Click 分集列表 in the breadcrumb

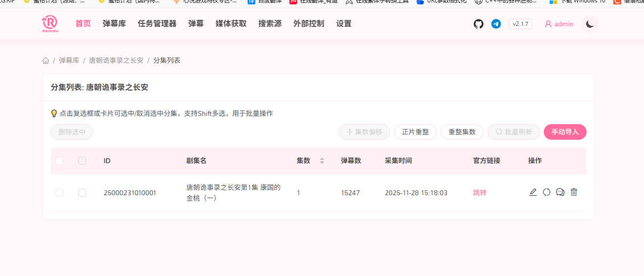pyautogui.click(x=167, y=60)
